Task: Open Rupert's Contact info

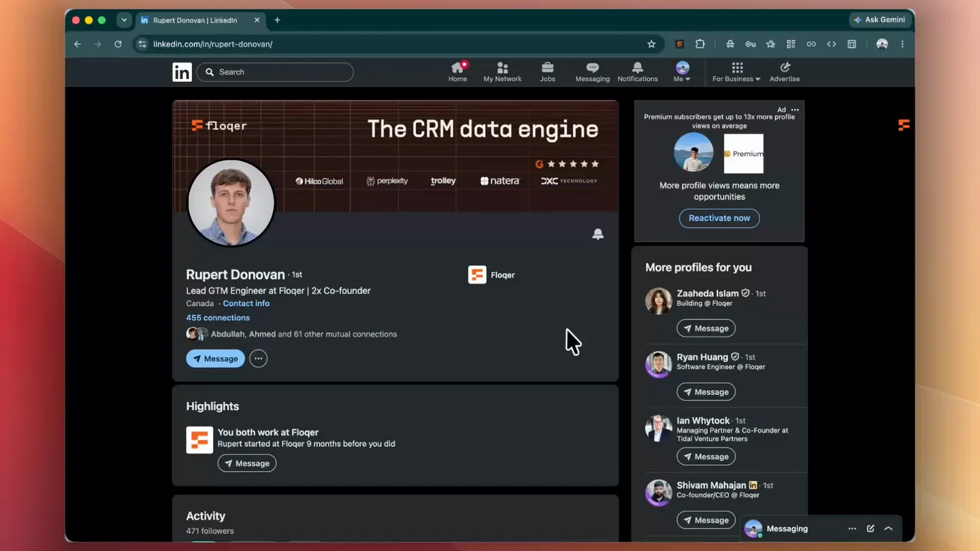Action: click(246, 303)
